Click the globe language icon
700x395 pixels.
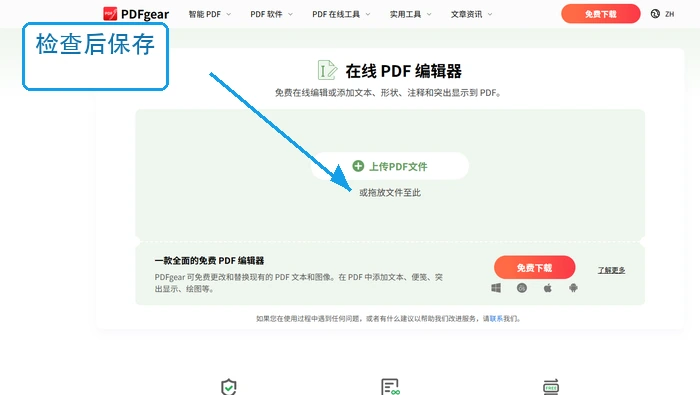pos(655,14)
